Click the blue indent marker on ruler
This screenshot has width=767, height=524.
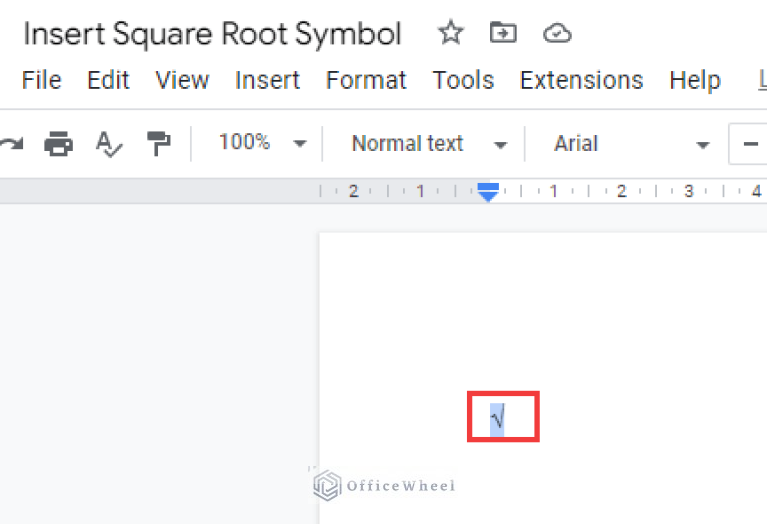click(488, 192)
